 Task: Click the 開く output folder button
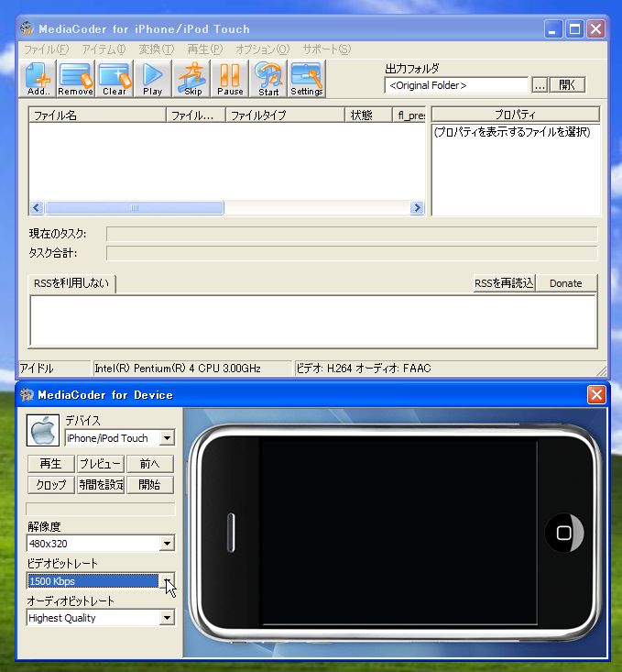click(567, 85)
